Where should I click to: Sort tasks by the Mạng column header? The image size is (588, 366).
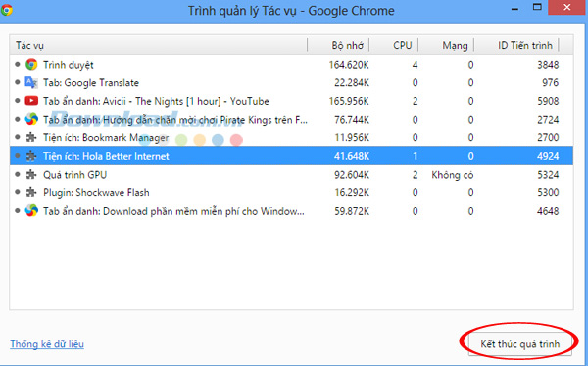(446, 45)
